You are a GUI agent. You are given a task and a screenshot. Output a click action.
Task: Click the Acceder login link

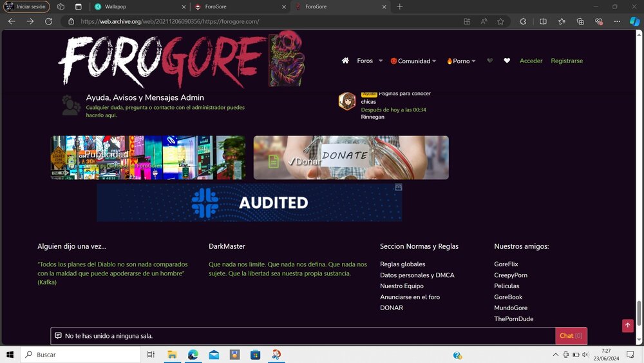tap(531, 61)
